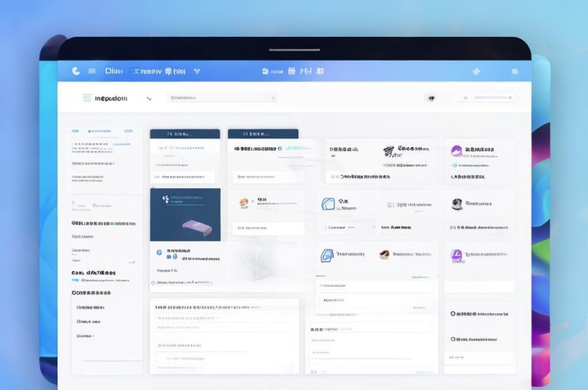Image resolution: width=588 pixels, height=390 pixels.
Task: Expand the chevron after 'hiol' in the top bar
Action: point(197,71)
